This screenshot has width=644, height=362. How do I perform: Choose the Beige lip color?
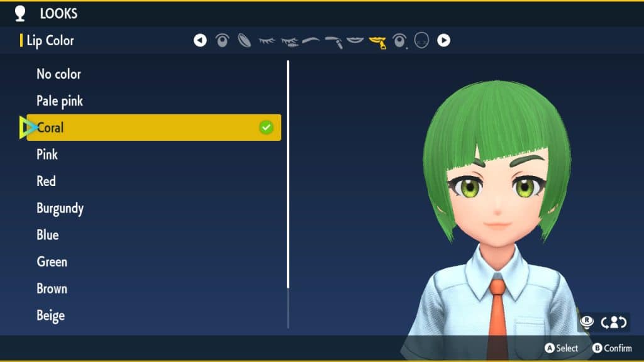pos(50,316)
